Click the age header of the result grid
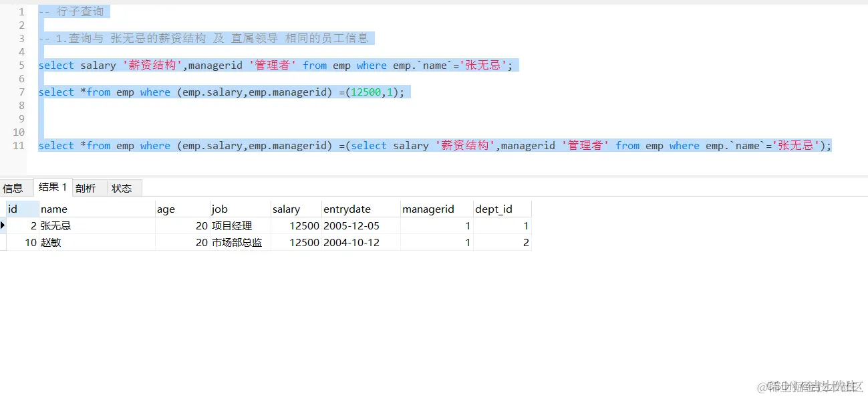 (166, 209)
